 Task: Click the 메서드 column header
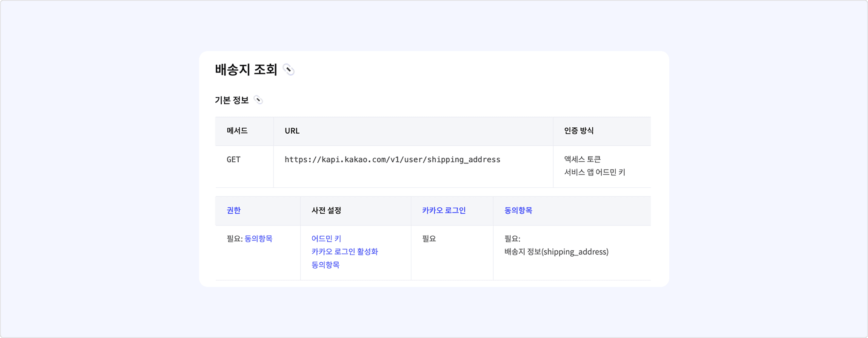pyautogui.click(x=237, y=131)
